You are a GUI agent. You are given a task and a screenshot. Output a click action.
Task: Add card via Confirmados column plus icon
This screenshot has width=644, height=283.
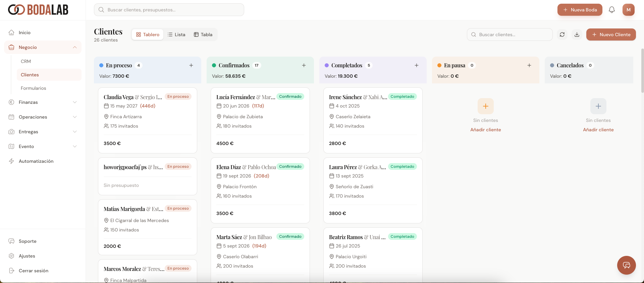point(304,65)
